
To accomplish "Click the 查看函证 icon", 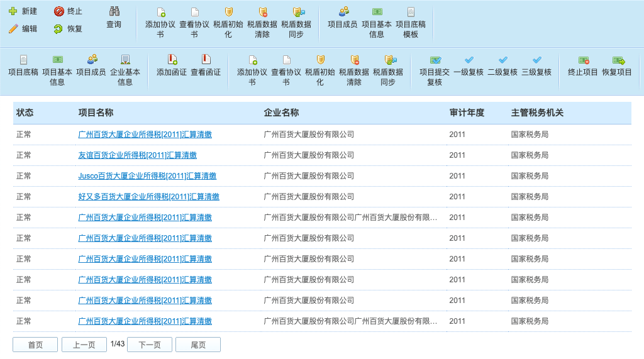I will pyautogui.click(x=206, y=66).
